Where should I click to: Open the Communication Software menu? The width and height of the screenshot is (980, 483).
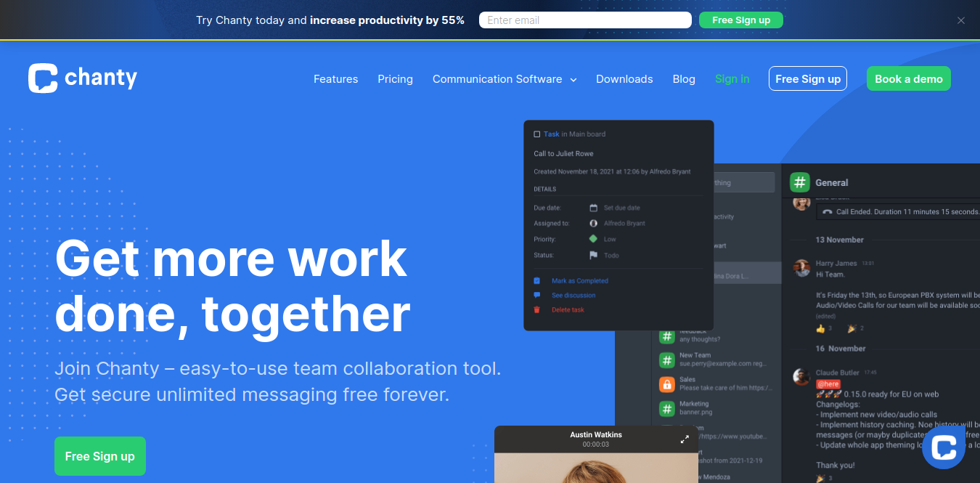[x=497, y=79]
